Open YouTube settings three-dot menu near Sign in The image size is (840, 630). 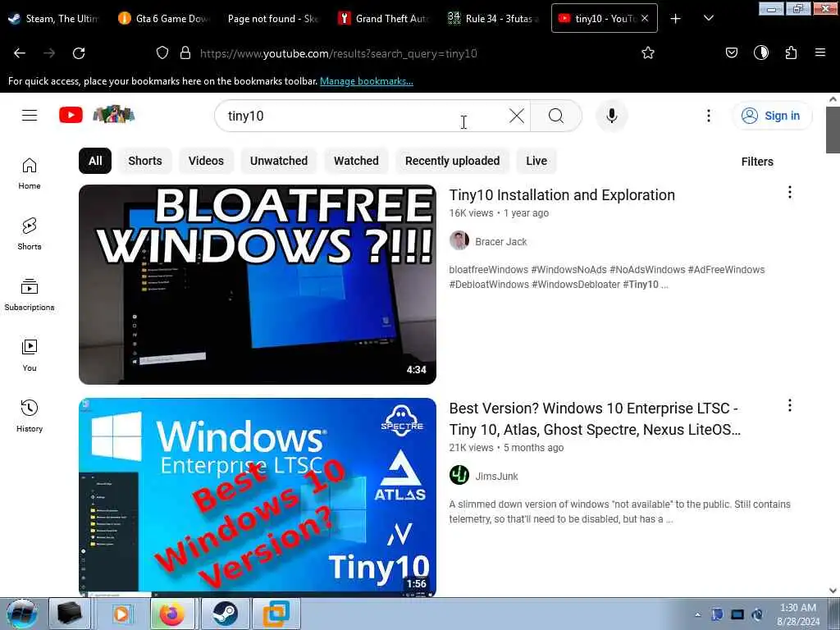(708, 116)
